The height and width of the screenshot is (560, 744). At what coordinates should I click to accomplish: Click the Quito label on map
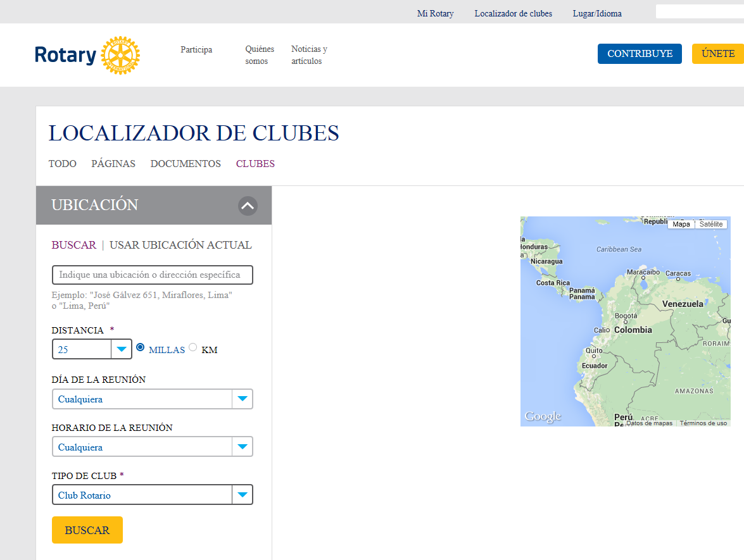point(594,351)
